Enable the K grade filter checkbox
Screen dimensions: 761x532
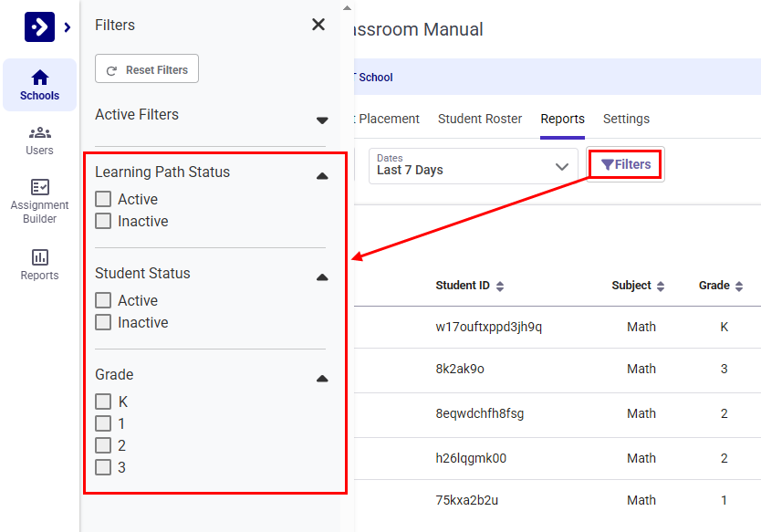click(102, 402)
